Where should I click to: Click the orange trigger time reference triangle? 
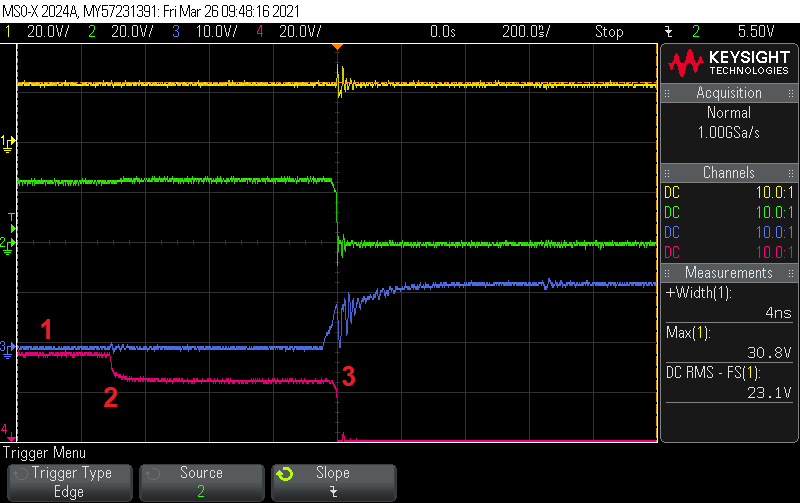point(337,47)
